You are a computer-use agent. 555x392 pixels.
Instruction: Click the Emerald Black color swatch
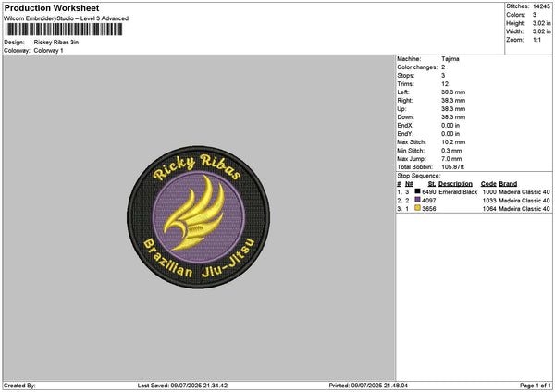pos(417,191)
